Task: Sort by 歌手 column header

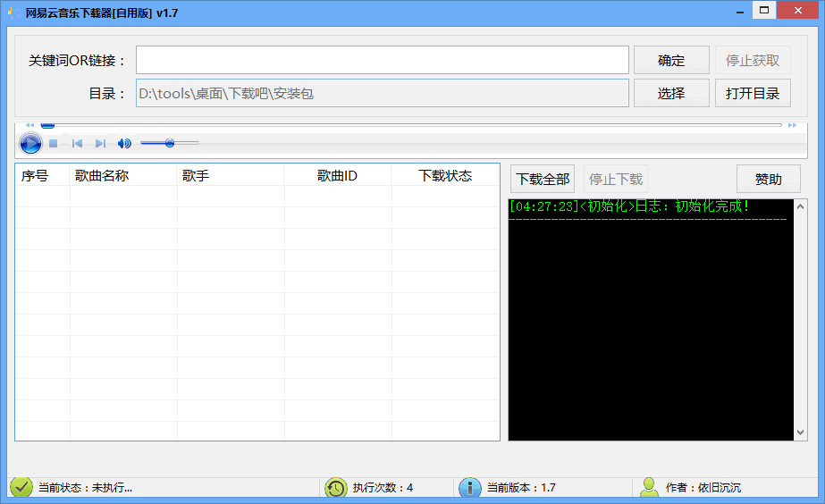Action: (231, 175)
